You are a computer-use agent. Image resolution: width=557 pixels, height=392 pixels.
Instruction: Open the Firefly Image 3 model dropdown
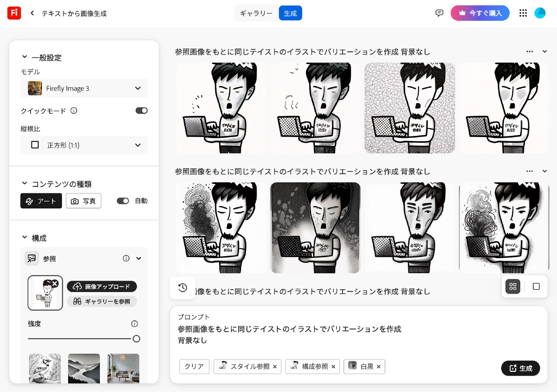pyautogui.click(x=84, y=88)
